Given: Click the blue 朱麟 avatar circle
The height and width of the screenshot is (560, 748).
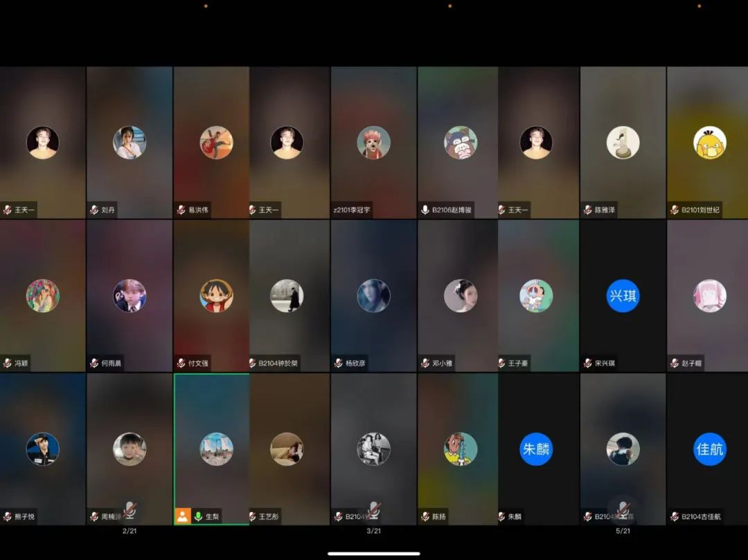Looking at the screenshot, I should click(536, 449).
